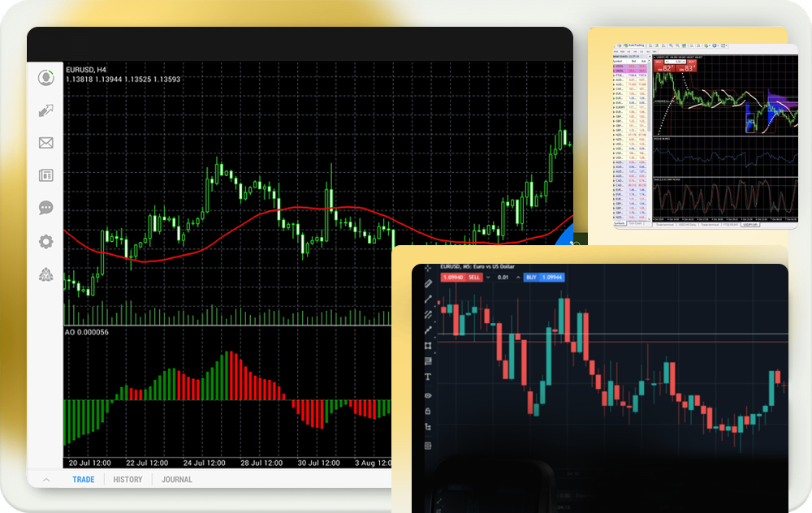Select the Text tool in drawing toolbar
This screenshot has height=513, width=812.
click(x=428, y=377)
